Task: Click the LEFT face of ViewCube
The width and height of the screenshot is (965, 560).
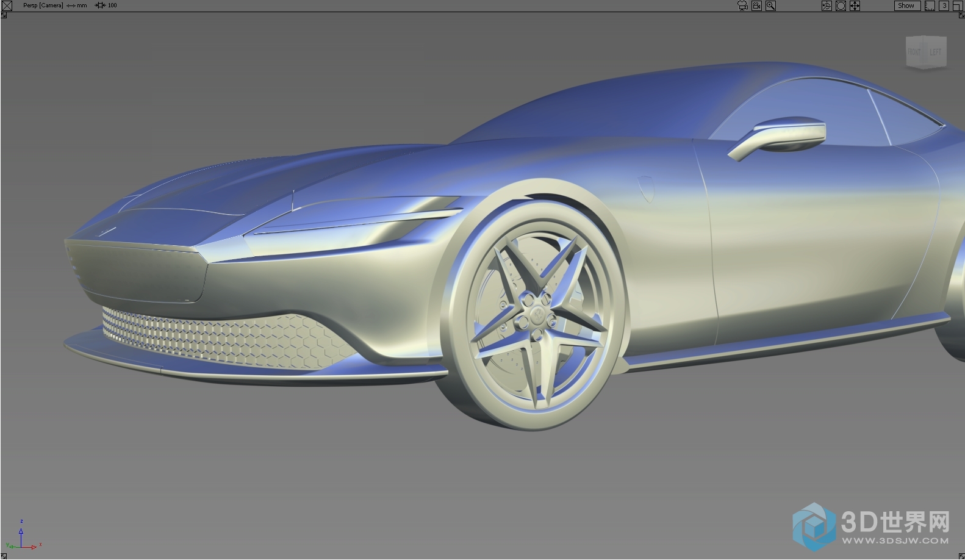Action: click(935, 52)
